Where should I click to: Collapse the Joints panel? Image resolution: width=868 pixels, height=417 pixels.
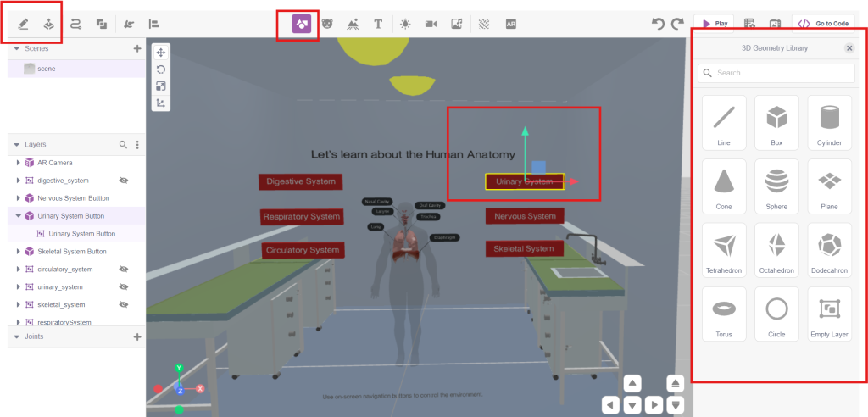pyautogui.click(x=16, y=336)
